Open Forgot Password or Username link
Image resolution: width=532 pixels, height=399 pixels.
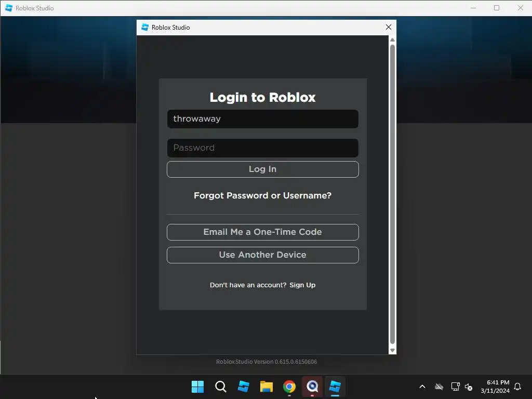click(262, 195)
